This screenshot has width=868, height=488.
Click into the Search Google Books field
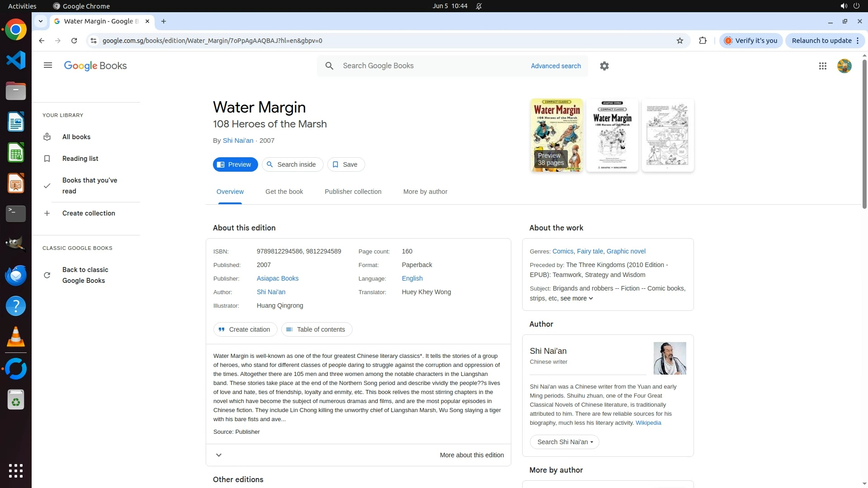[x=429, y=66]
